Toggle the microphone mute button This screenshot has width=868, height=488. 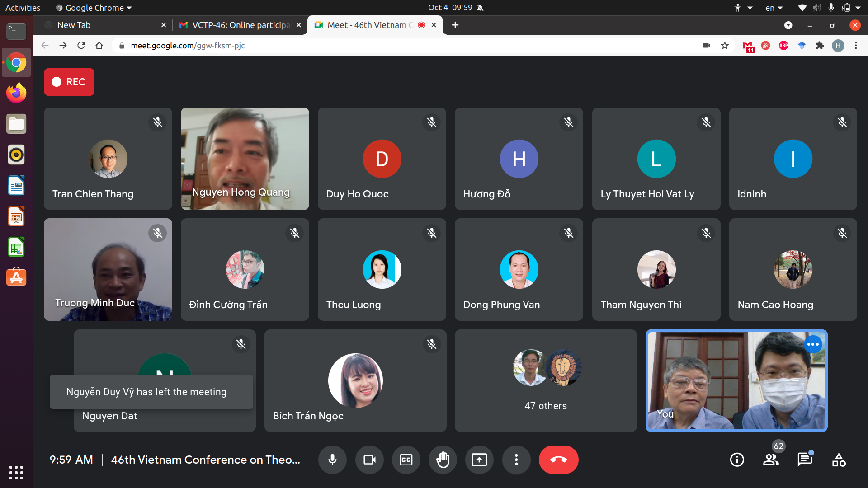pyautogui.click(x=332, y=460)
